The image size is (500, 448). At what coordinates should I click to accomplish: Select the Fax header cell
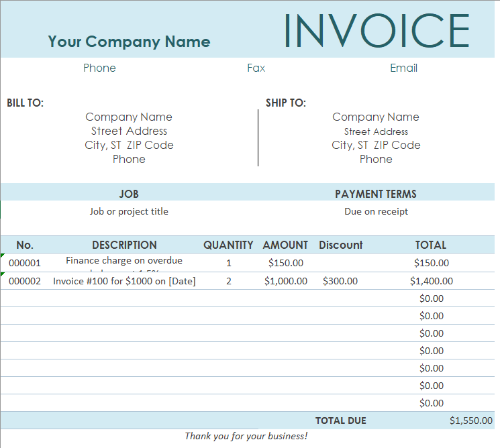coord(256,68)
